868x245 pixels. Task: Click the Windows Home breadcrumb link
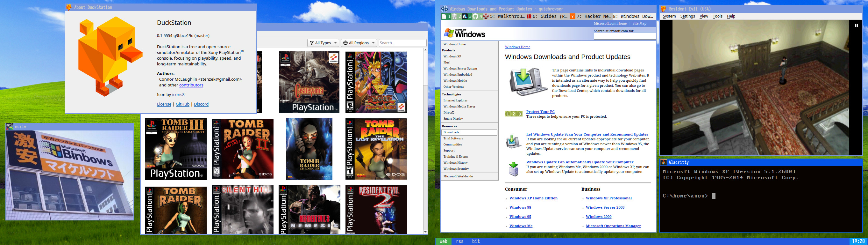click(517, 47)
